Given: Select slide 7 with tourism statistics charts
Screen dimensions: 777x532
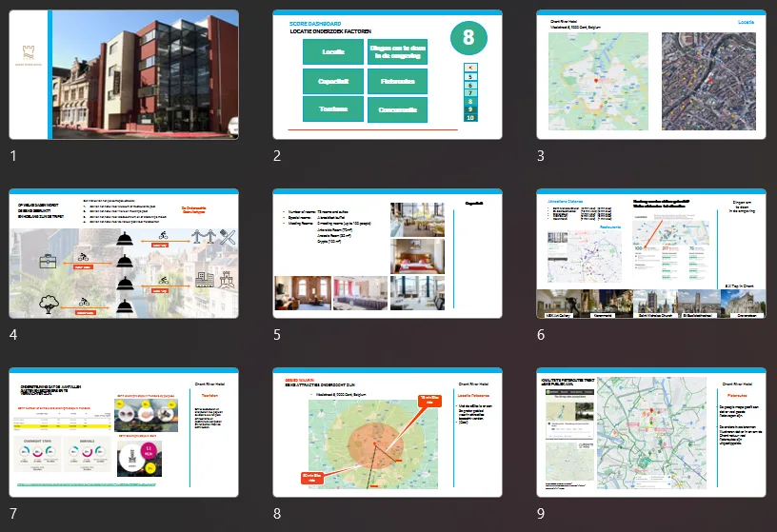Looking at the screenshot, I should tap(124, 432).
